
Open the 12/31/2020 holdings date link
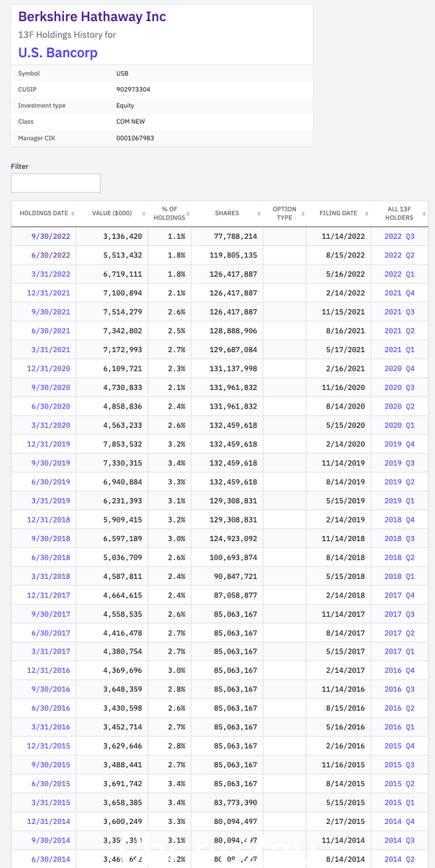[48, 368]
